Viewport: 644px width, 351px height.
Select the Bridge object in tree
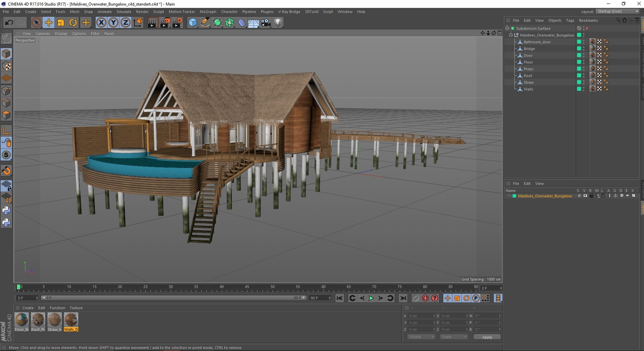coord(529,49)
